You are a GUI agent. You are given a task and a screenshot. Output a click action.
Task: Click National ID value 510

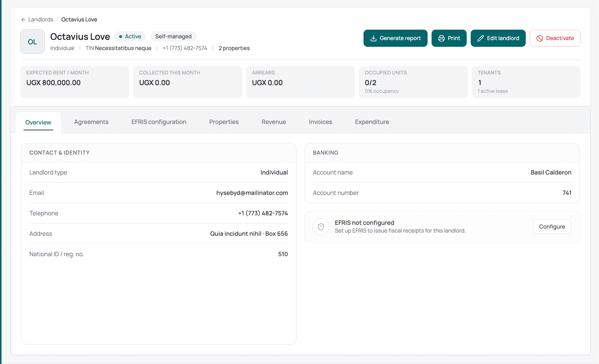pos(283,254)
